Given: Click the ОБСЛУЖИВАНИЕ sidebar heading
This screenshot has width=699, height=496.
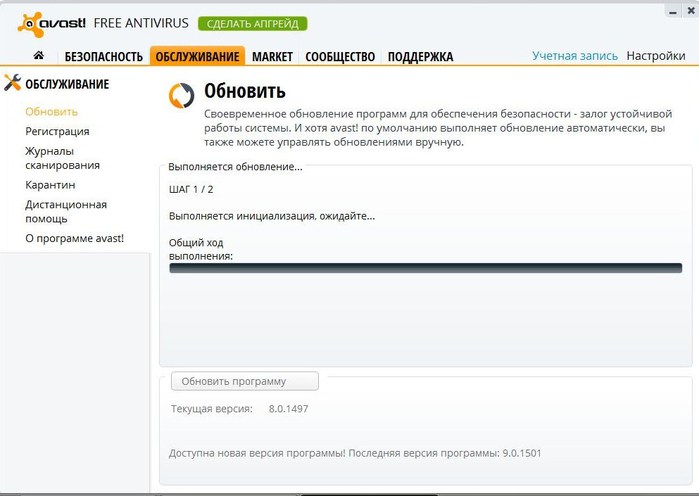Looking at the screenshot, I should (67, 84).
